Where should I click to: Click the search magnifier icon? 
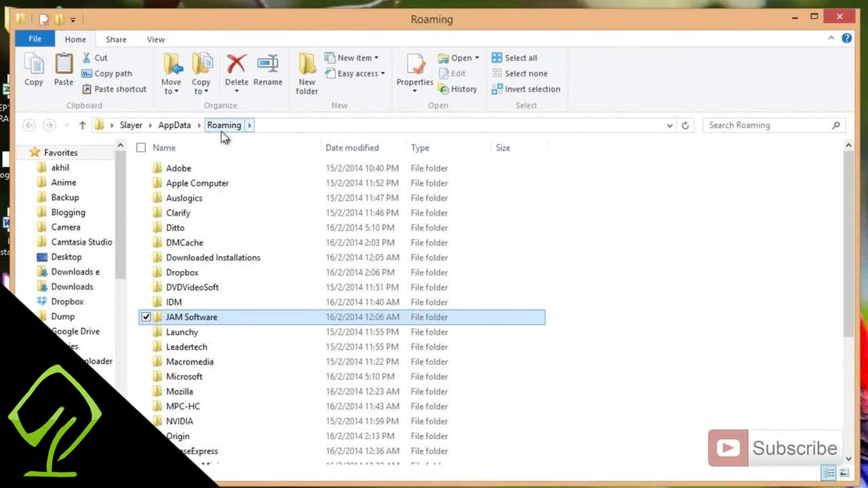(x=835, y=125)
